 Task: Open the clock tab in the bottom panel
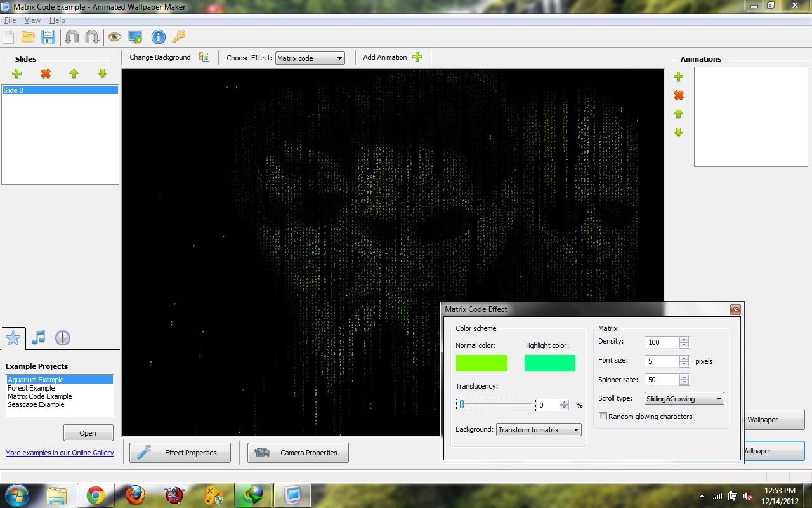pos(62,337)
